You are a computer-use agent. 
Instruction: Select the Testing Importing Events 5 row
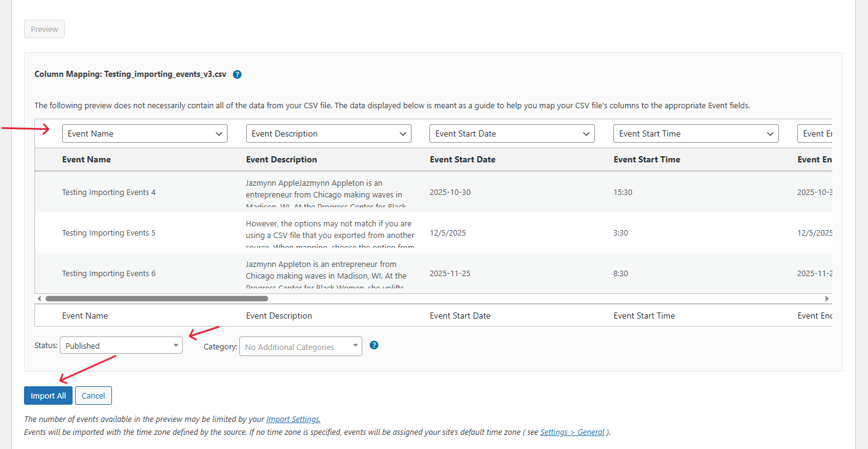(109, 233)
